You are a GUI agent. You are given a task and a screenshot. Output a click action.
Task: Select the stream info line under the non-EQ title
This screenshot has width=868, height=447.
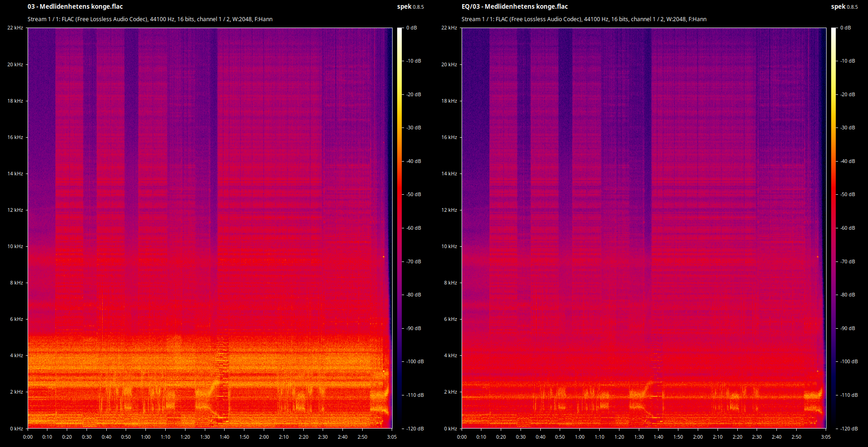point(150,19)
